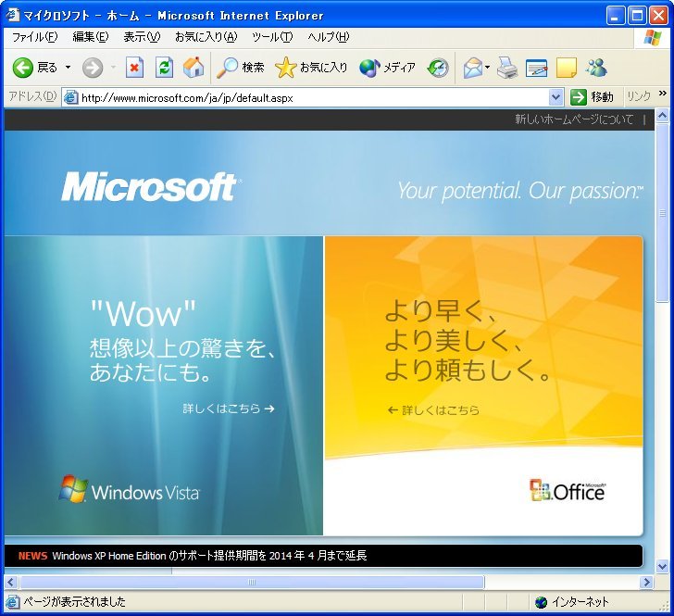674x616 pixels.
Task: Click the 移動 Go button
Action: [592, 97]
